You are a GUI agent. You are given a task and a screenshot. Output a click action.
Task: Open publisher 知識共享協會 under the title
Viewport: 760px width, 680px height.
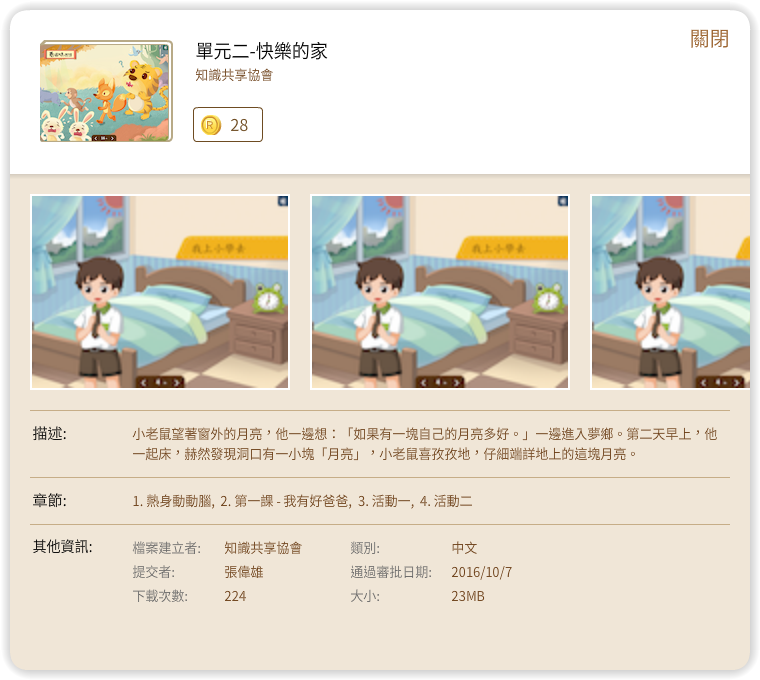pos(234,75)
